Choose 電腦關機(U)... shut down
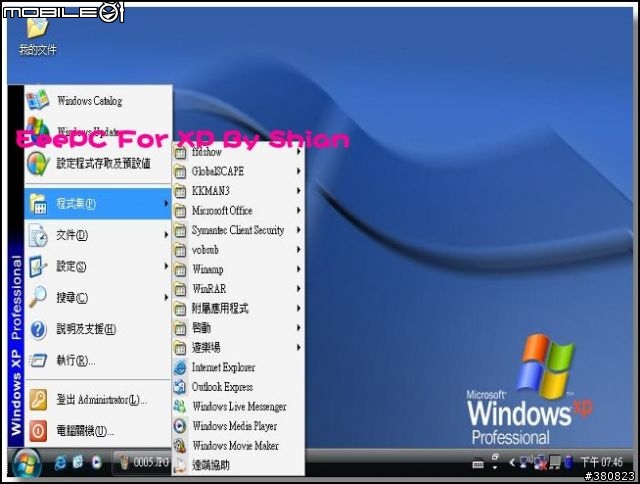640x484 pixels. coord(98,431)
